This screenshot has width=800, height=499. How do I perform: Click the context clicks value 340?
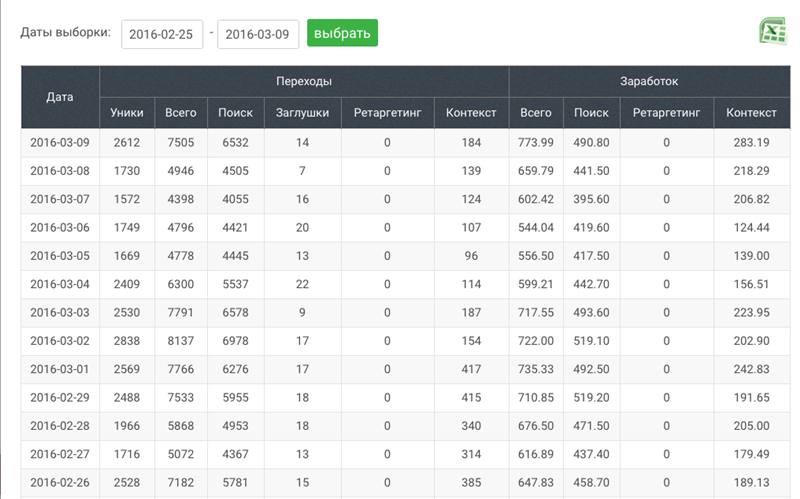pos(471,426)
